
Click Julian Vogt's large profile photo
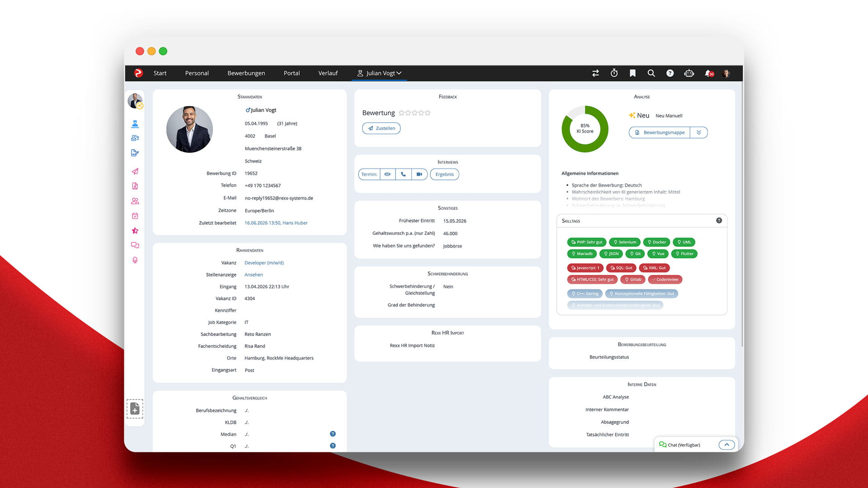(x=189, y=129)
